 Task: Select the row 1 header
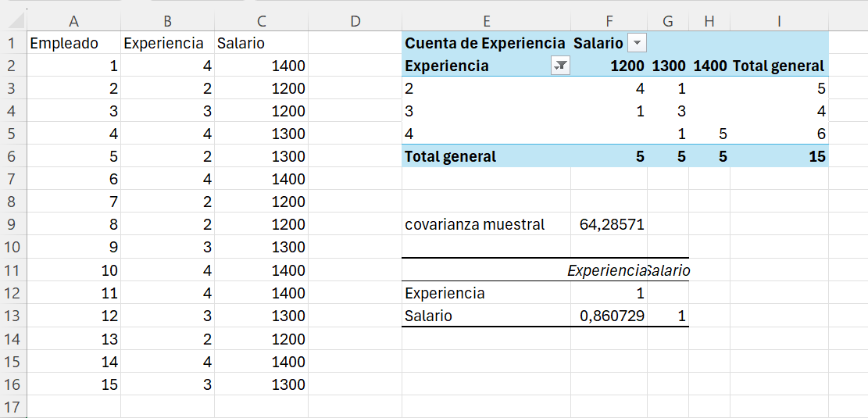[13, 44]
